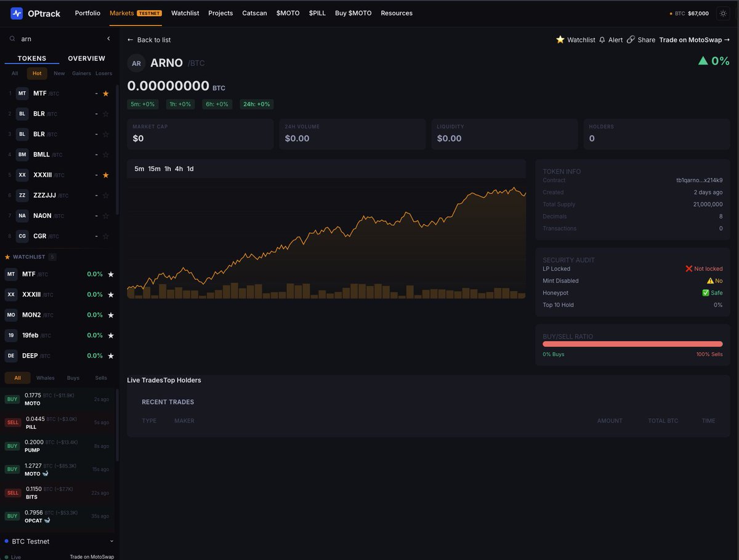Filter live trades by Sells

tap(101, 378)
